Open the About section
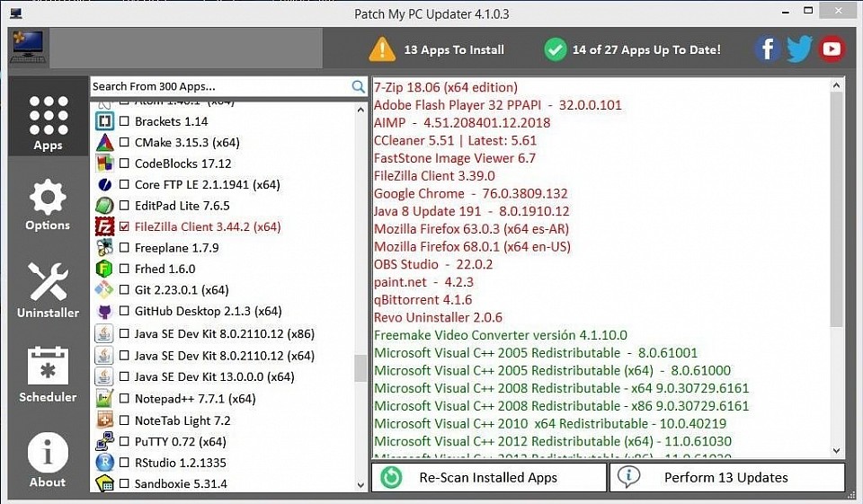 pyautogui.click(x=48, y=460)
